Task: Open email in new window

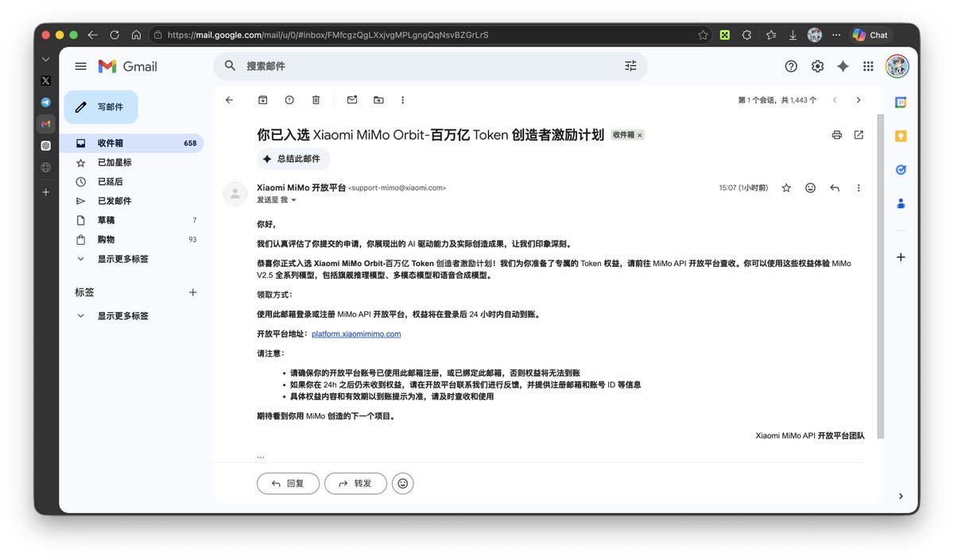Action: [859, 135]
